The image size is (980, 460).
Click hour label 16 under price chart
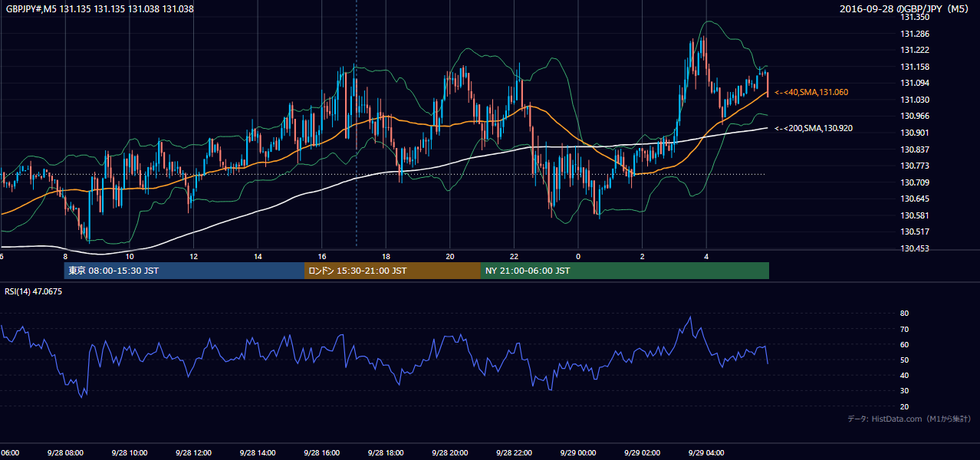(322, 257)
